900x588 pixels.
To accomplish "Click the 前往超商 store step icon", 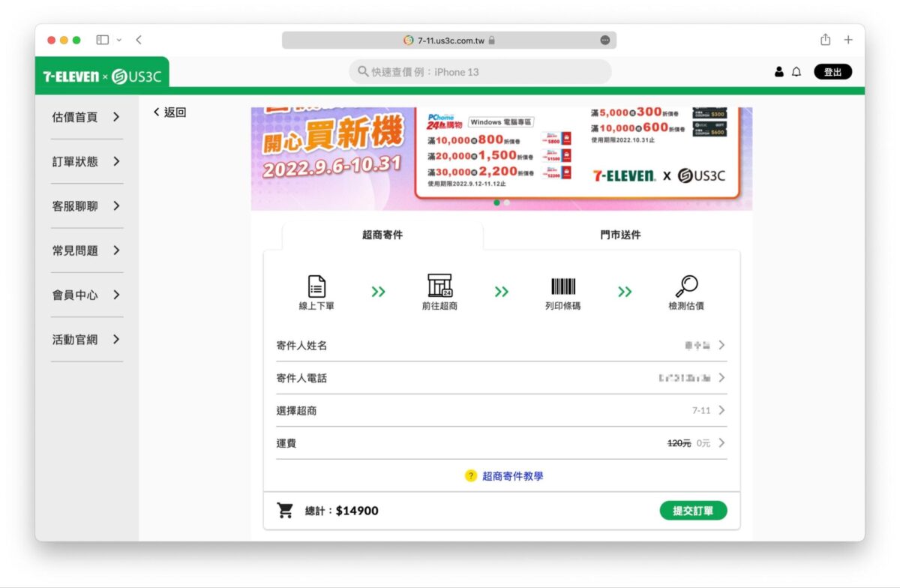I will click(x=439, y=286).
